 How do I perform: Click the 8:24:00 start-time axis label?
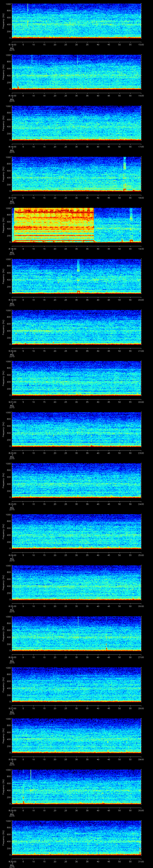click(12, 555)
